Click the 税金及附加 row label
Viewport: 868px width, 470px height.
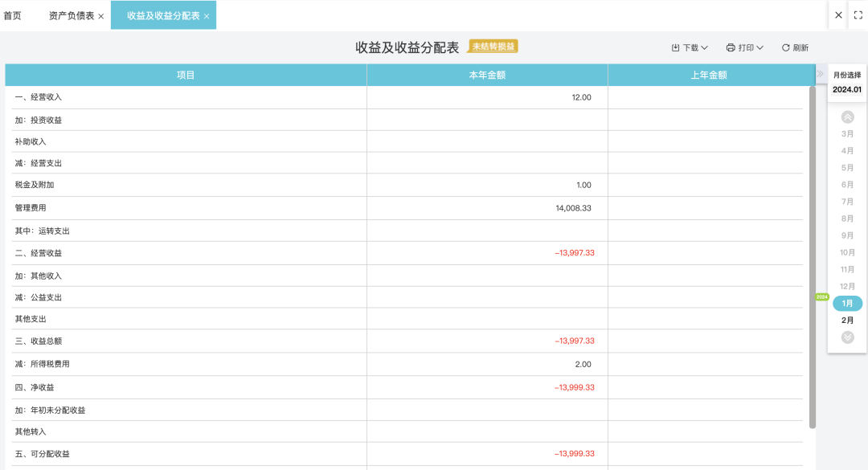[x=35, y=185]
